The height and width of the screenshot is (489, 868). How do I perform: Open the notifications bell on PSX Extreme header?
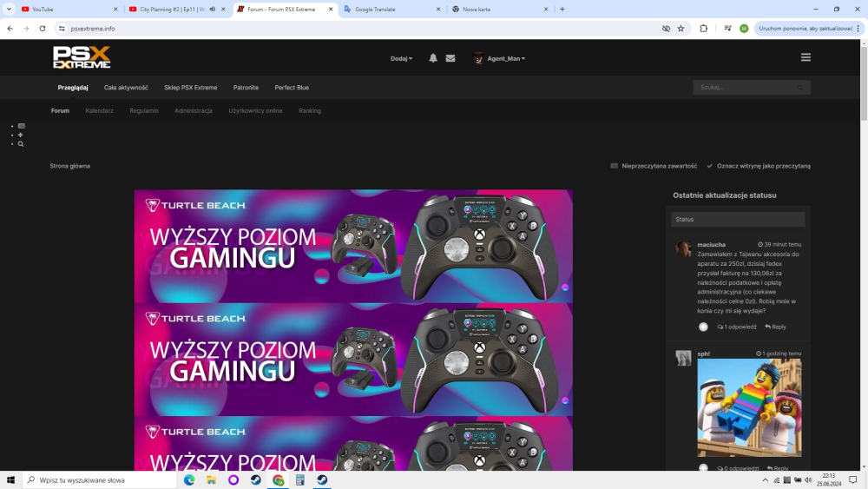(433, 58)
